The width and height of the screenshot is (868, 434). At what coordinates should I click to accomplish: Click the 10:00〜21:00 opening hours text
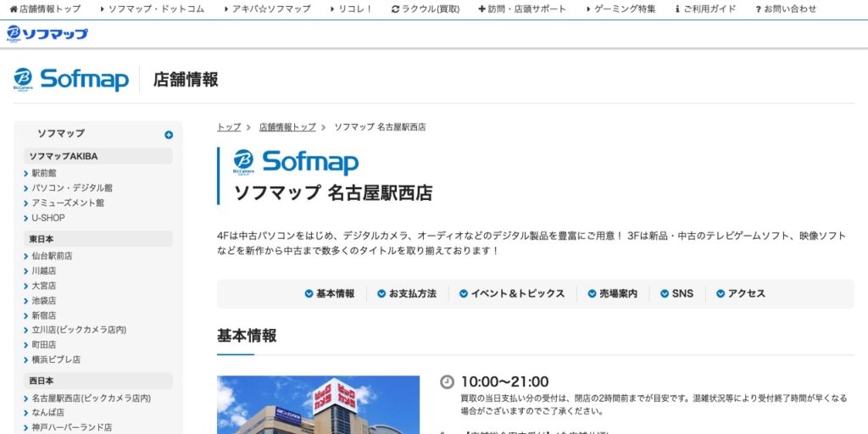[504, 382]
